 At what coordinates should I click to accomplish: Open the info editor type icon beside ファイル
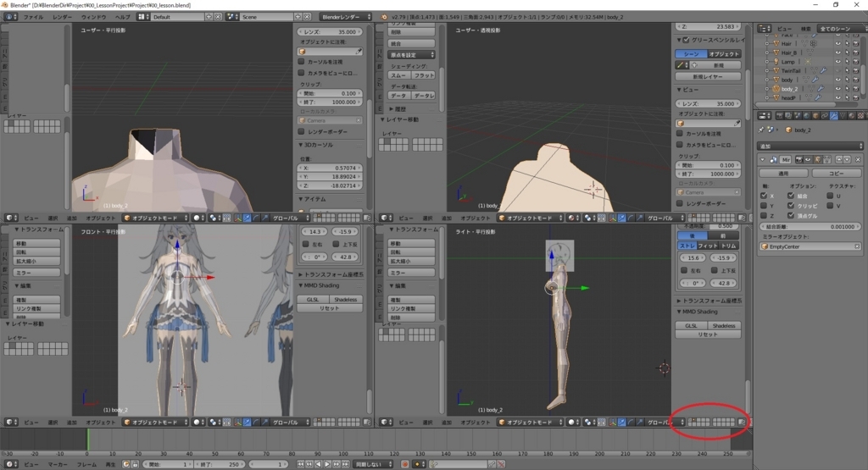tap(10, 17)
